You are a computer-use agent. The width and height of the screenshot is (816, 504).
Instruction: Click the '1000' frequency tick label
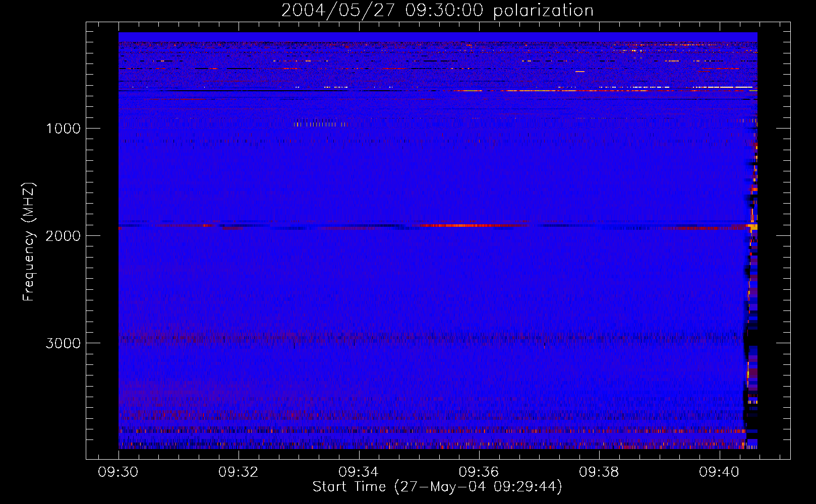point(64,129)
